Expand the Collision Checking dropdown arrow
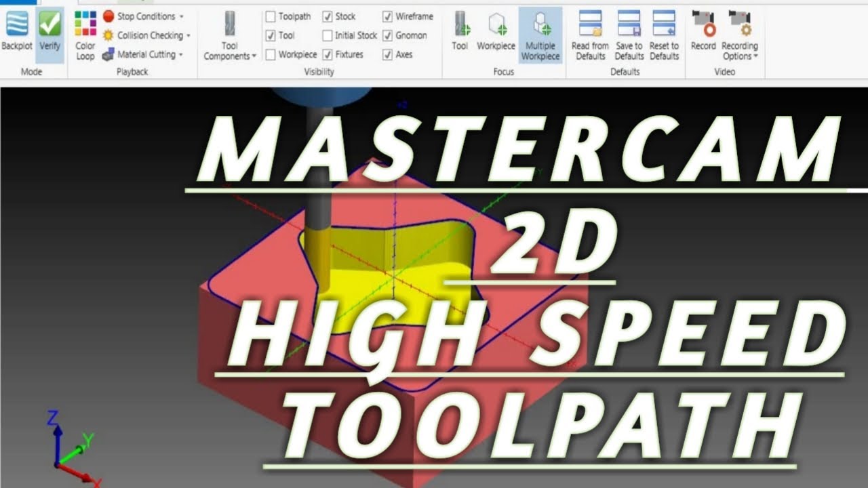The image size is (868, 488). point(189,35)
